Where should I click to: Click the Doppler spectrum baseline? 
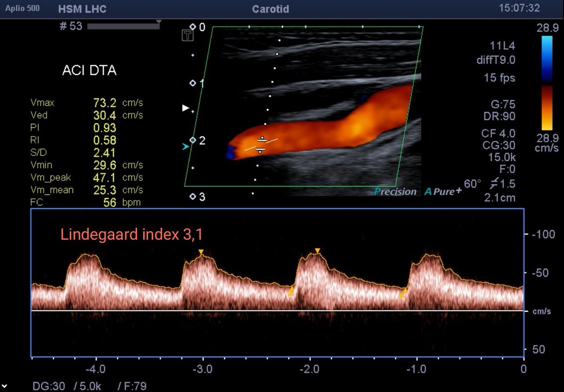pos(277,310)
